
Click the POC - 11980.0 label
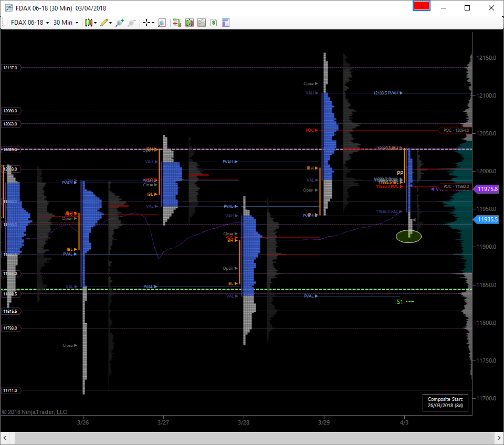456,186
